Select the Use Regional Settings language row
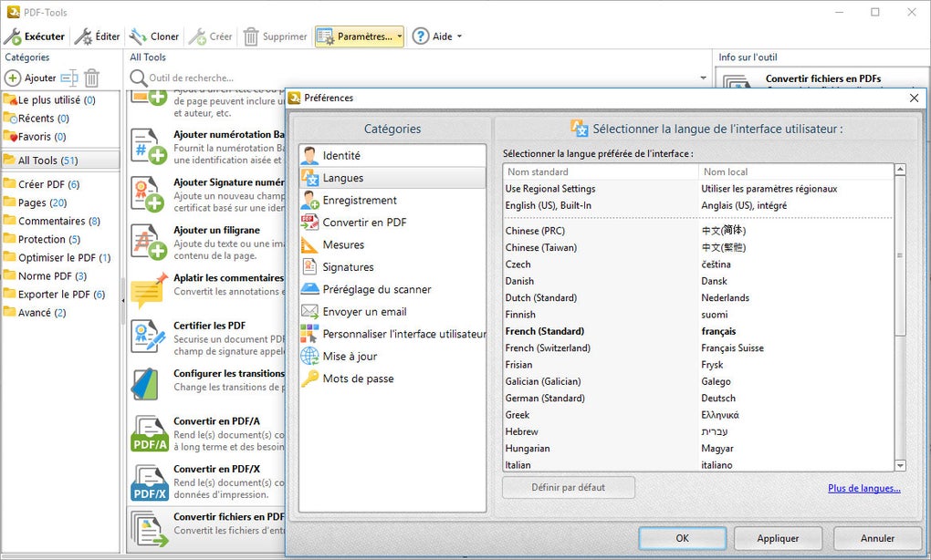This screenshot has height=560, width=931. (x=698, y=189)
